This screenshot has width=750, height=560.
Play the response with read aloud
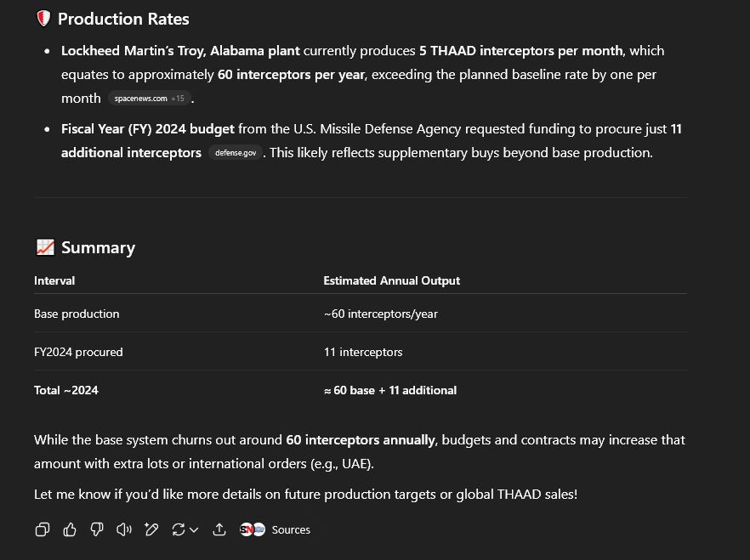(x=124, y=529)
